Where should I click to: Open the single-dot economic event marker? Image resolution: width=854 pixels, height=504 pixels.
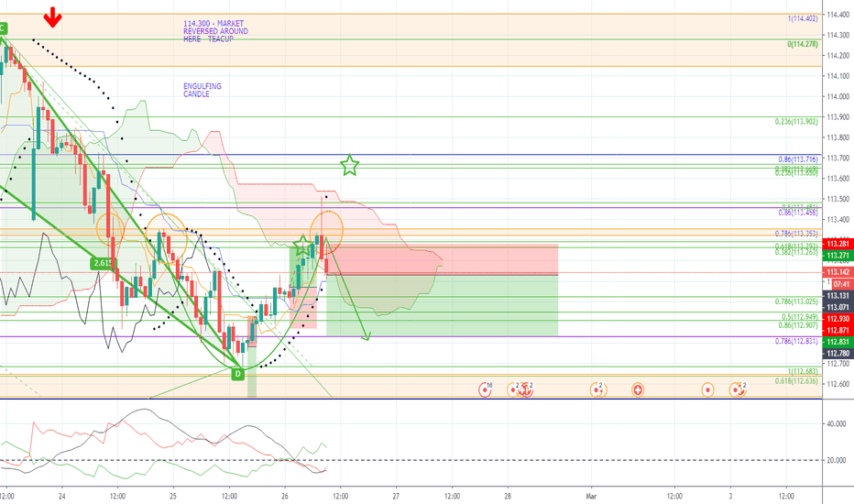click(707, 389)
